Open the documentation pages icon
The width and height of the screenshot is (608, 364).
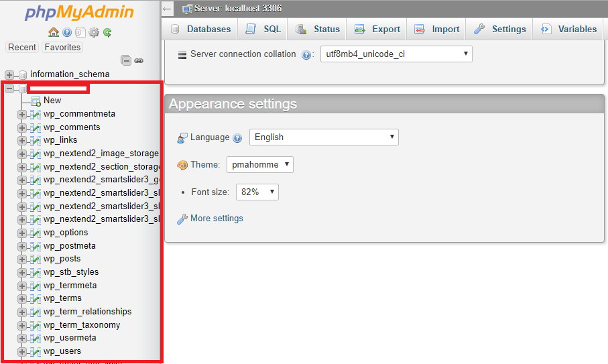coord(80,32)
